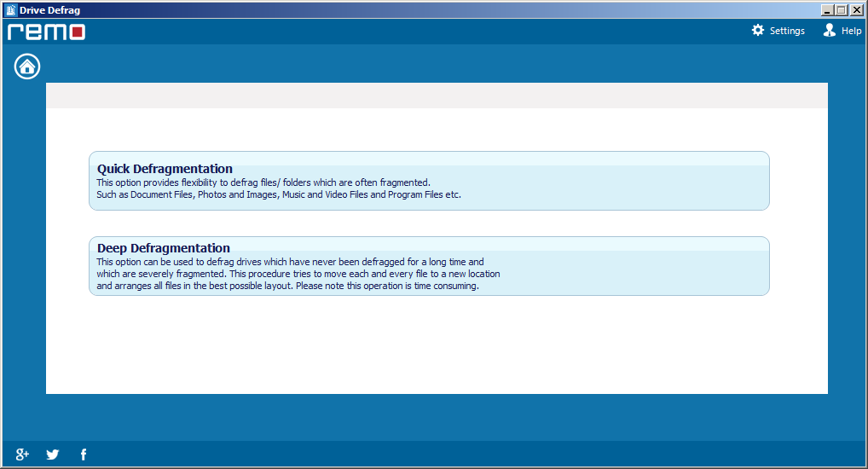Click Quick Defragmentation's description about Document Files
The height and width of the screenshot is (469, 868).
(278, 194)
